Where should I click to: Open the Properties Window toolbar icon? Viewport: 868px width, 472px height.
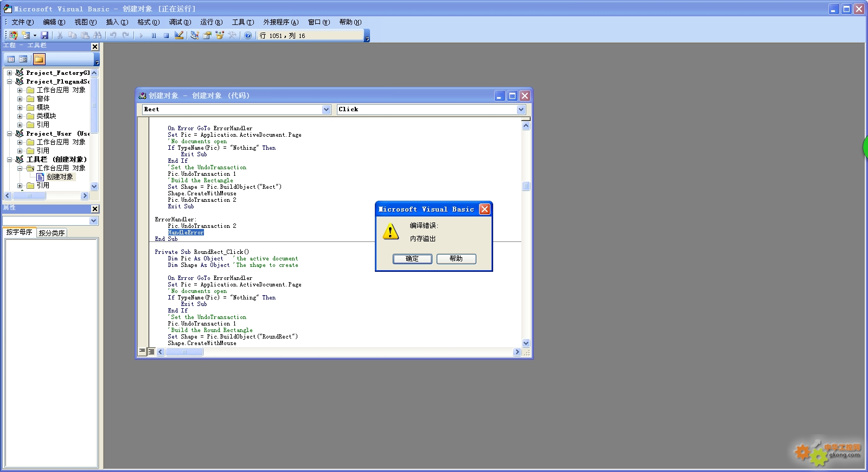pos(207,35)
